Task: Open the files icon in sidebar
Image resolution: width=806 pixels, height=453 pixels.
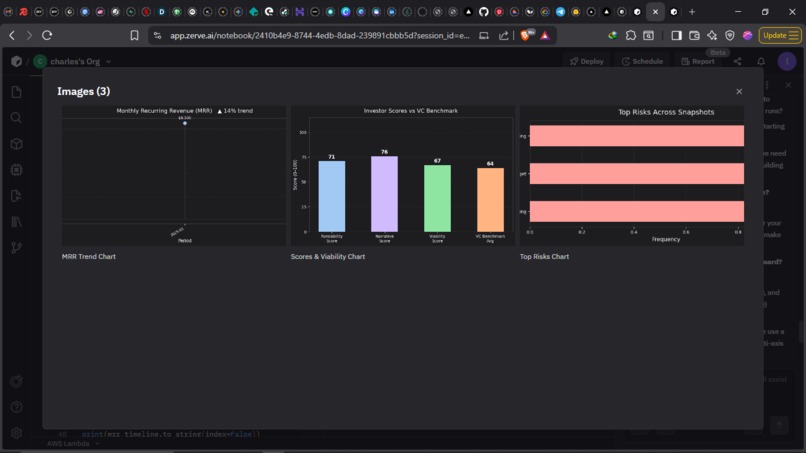Action: click(16, 92)
